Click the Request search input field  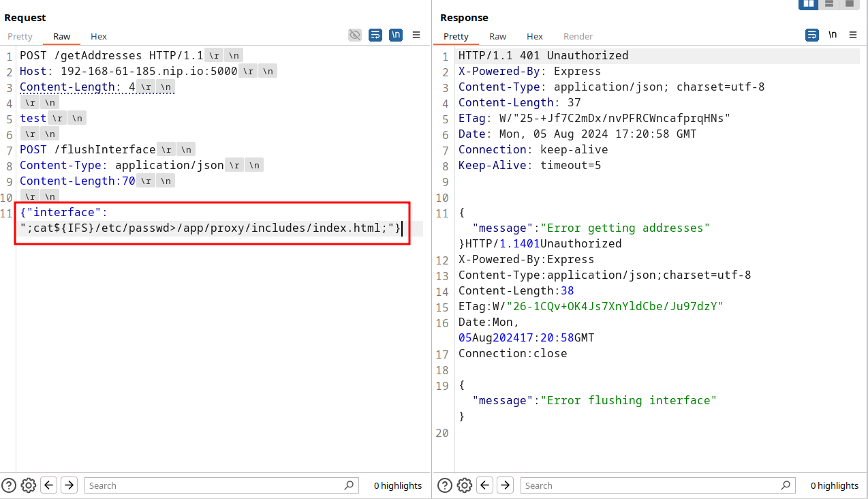click(x=221, y=485)
